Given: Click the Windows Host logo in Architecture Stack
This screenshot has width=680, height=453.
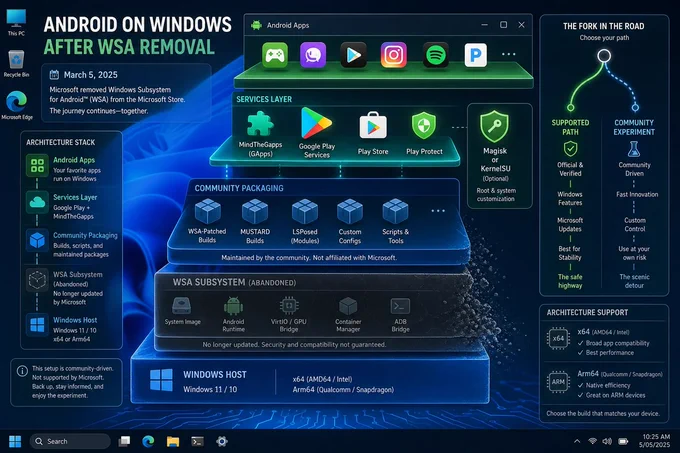Looking at the screenshot, I should [37, 325].
